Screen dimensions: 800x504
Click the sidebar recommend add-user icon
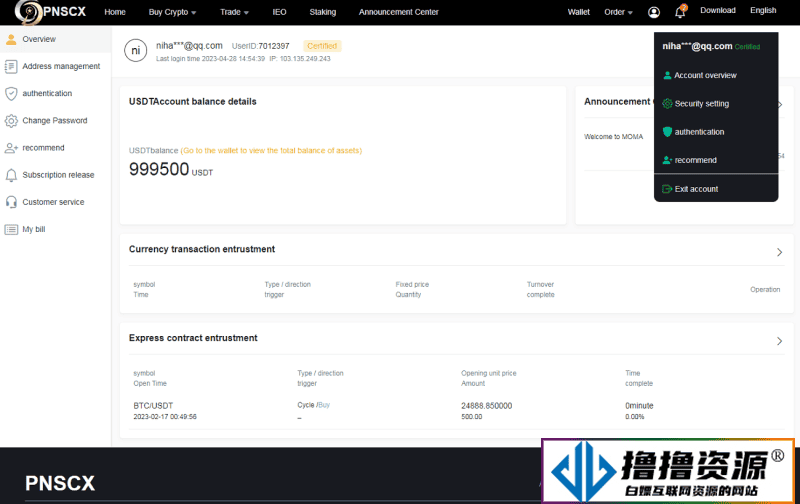(x=11, y=148)
